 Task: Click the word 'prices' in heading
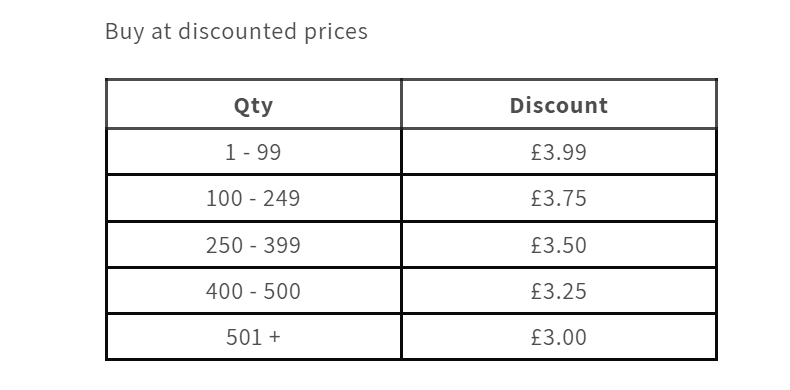[336, 33]
